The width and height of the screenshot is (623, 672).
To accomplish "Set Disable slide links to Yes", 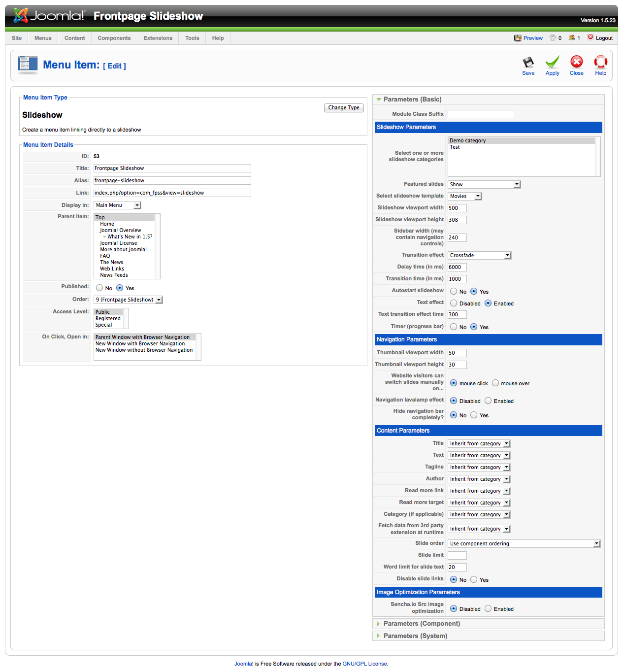I will pyautogui.click(x=474, y=580).
